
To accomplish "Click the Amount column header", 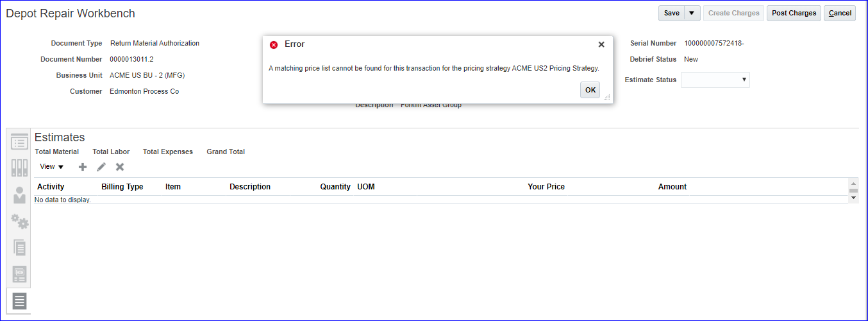I will [x=672, y=187].
